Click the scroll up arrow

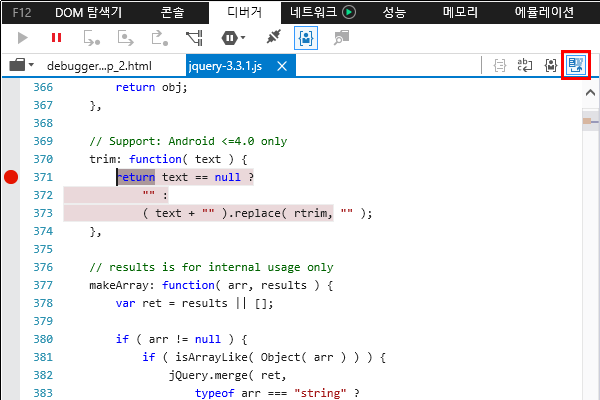point(590,93)
